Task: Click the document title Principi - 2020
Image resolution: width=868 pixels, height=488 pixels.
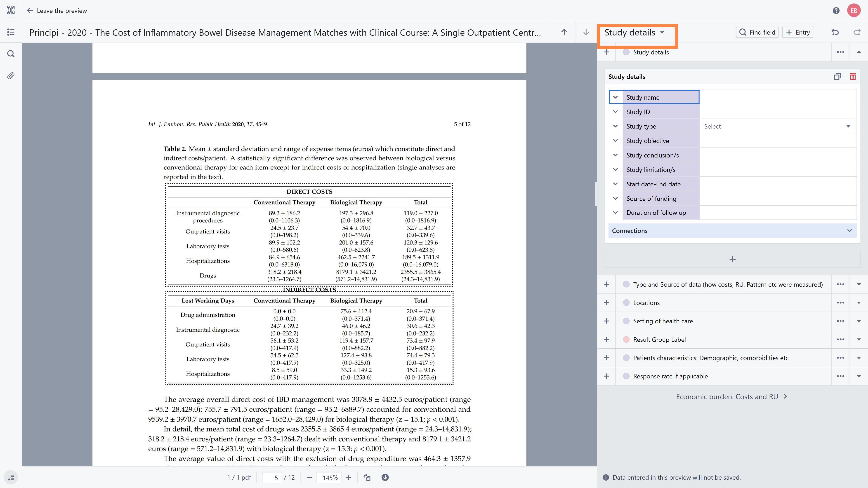Action: pos(285,32)
